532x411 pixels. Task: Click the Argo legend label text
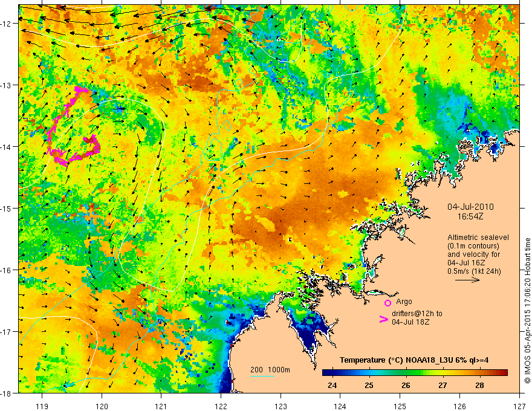click(404, 302)
